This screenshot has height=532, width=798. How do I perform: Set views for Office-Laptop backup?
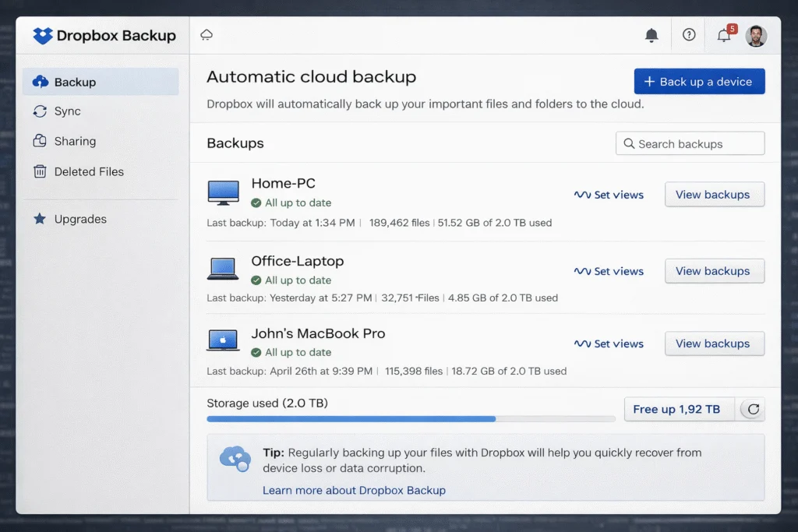(609, 271)
